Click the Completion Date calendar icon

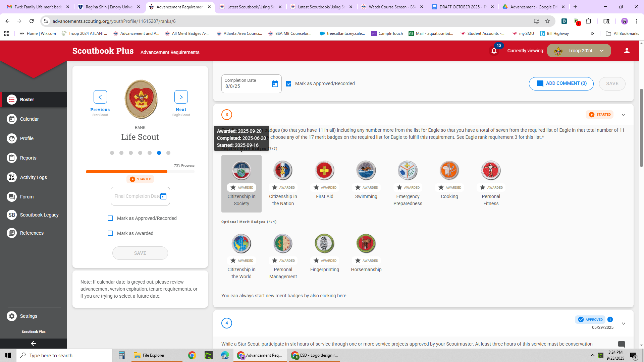pos(275,84)
